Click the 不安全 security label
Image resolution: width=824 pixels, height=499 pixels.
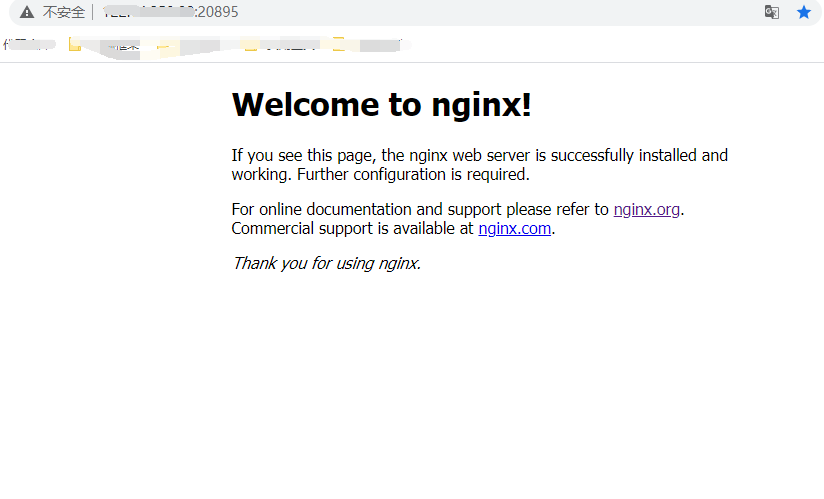click(x=64, y=12)
